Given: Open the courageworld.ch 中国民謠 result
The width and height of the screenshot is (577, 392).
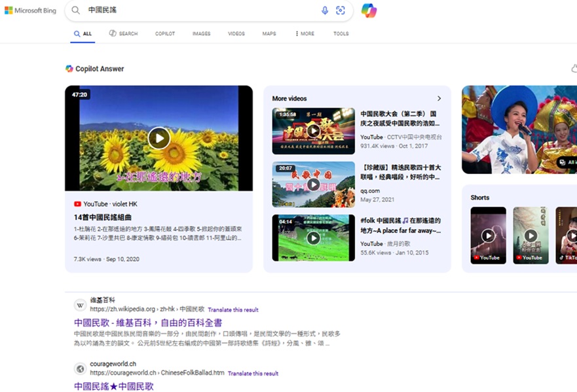Looking at the screenshot, I should [114, 386].
